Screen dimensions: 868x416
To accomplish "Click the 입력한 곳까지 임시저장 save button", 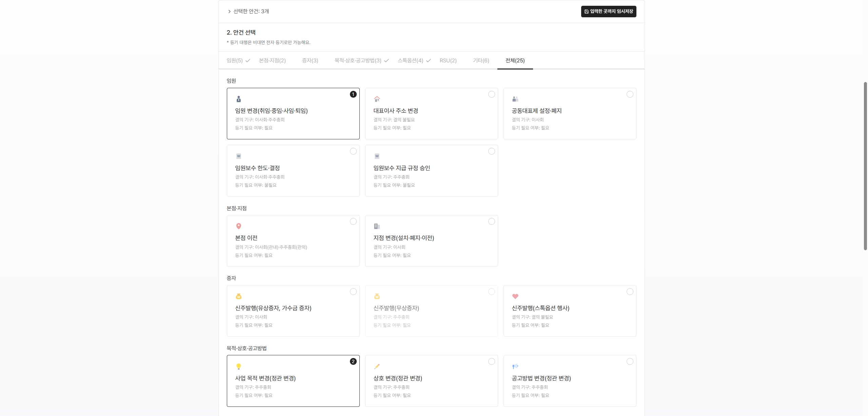I will (x=608, y=11).
